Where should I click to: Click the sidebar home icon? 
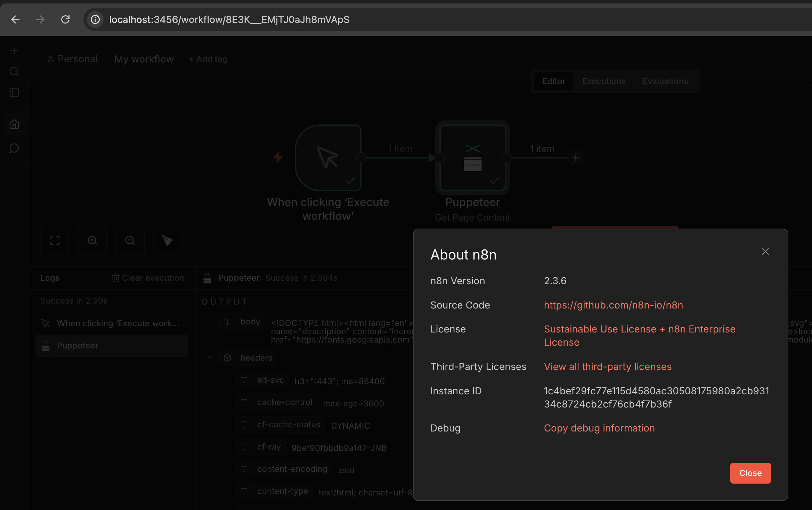[x=14, y=124]
